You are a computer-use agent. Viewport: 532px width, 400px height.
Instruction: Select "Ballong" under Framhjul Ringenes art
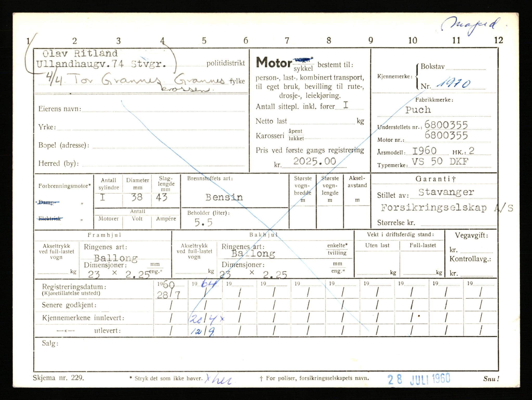coord(116,258)
